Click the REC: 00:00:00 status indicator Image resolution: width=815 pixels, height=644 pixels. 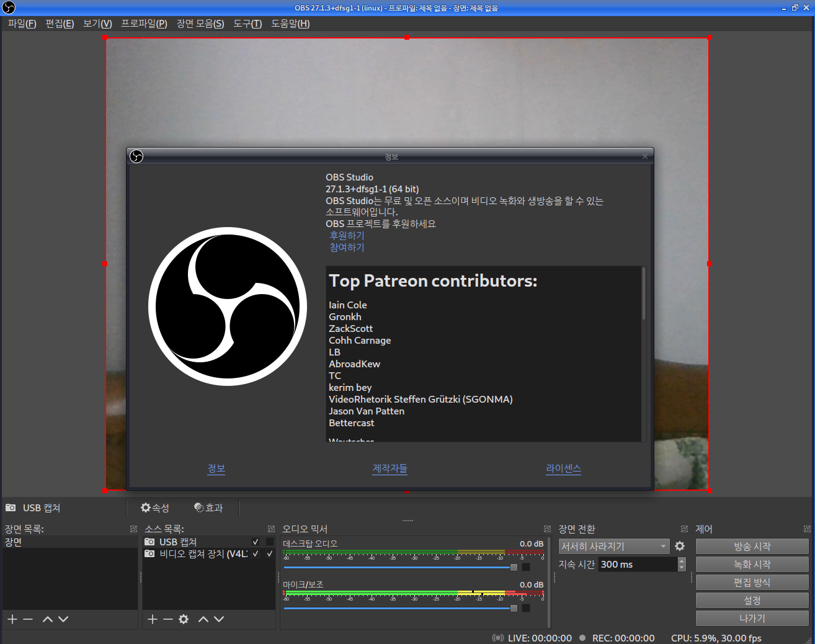click(617, 638)
